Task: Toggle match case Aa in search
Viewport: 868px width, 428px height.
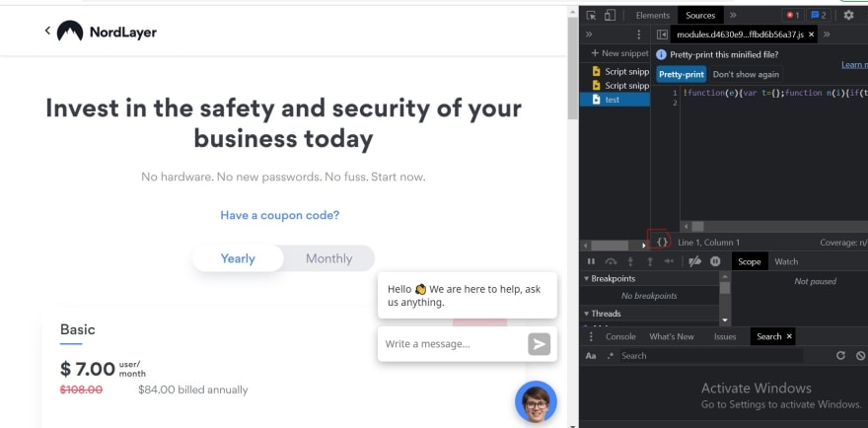Action: [x=591, y=356]
